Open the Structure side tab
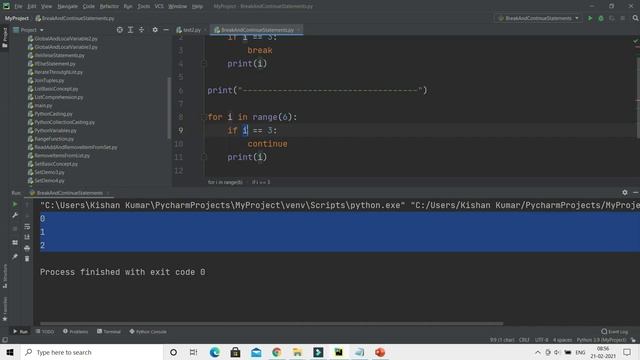640x360 pixels. (5, 277)
